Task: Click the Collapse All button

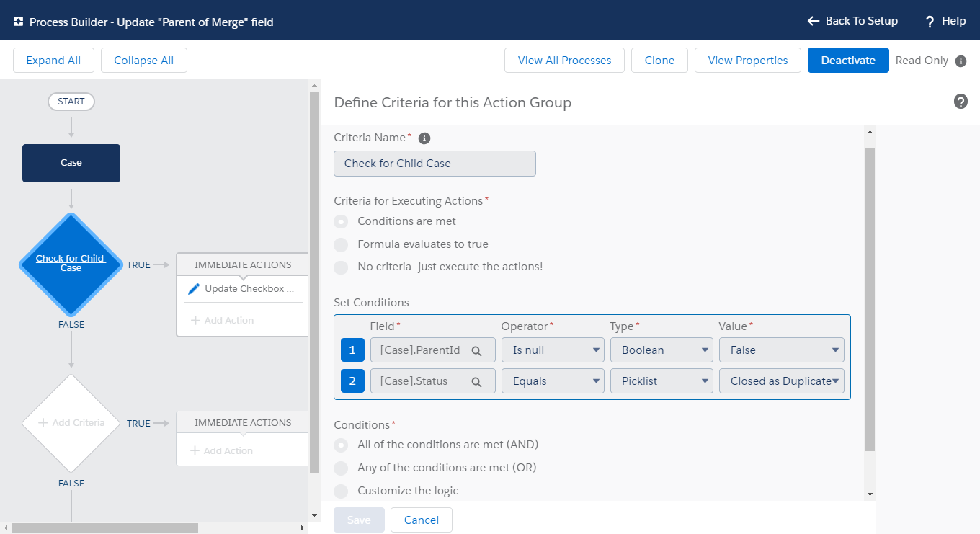Action: pos(144,61)
